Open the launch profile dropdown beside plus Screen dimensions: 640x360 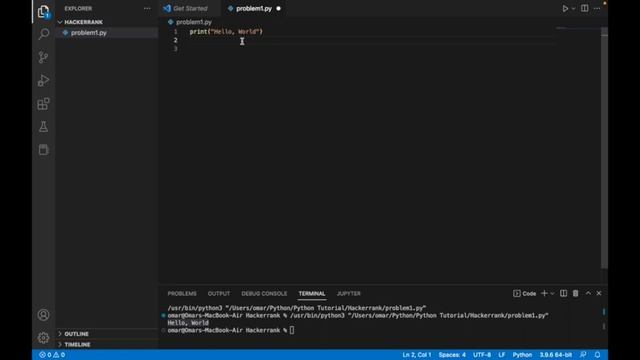click(552, 293)
